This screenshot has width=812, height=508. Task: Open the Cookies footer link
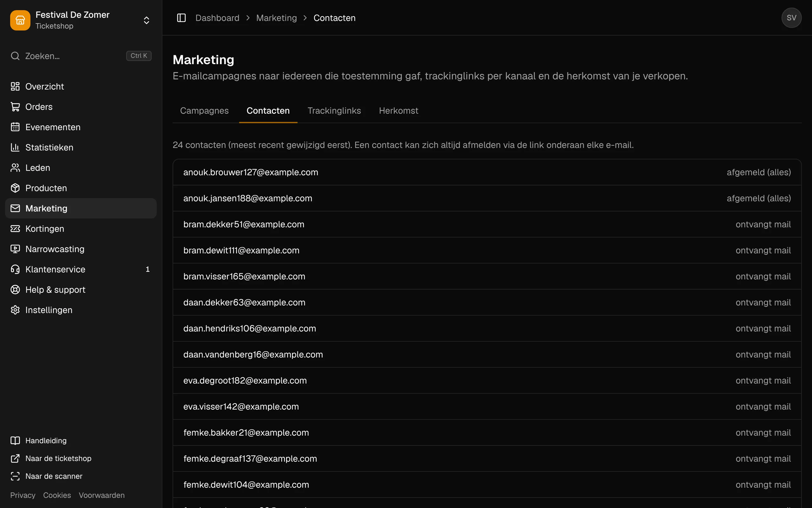tap(57, 495)
